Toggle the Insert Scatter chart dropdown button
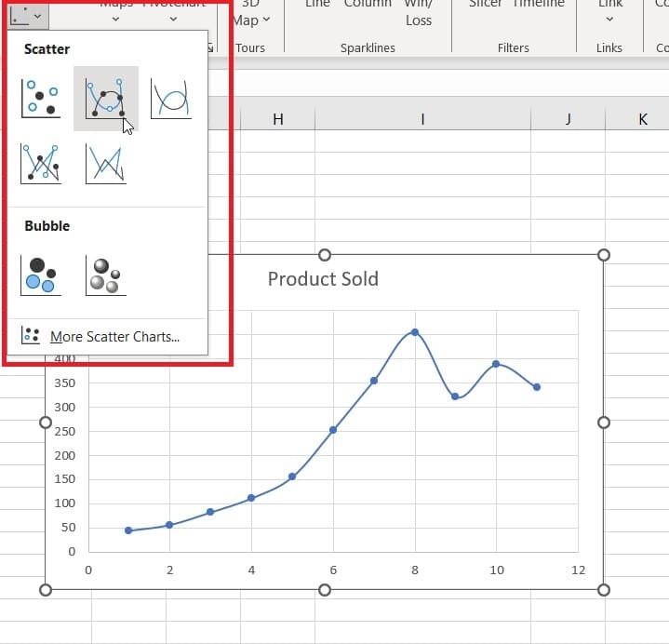The height and width of the screenshot is (644, 669). click(27, 17)
